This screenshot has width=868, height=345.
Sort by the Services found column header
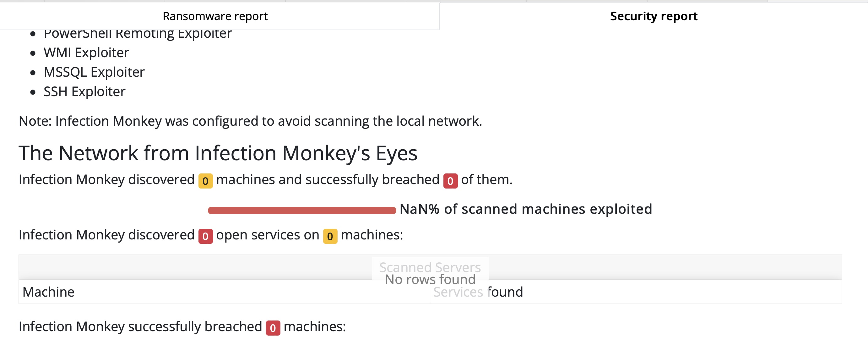(478, 292)
